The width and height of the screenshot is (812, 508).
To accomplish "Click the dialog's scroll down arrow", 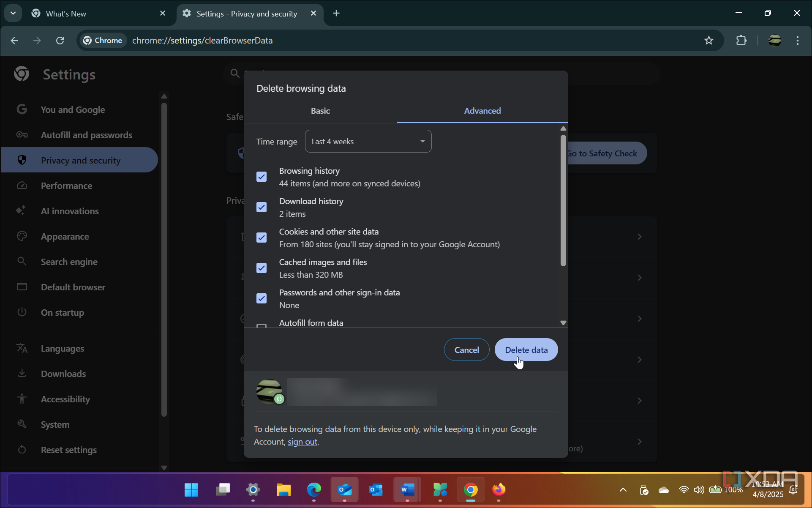I will pos(563,323).
